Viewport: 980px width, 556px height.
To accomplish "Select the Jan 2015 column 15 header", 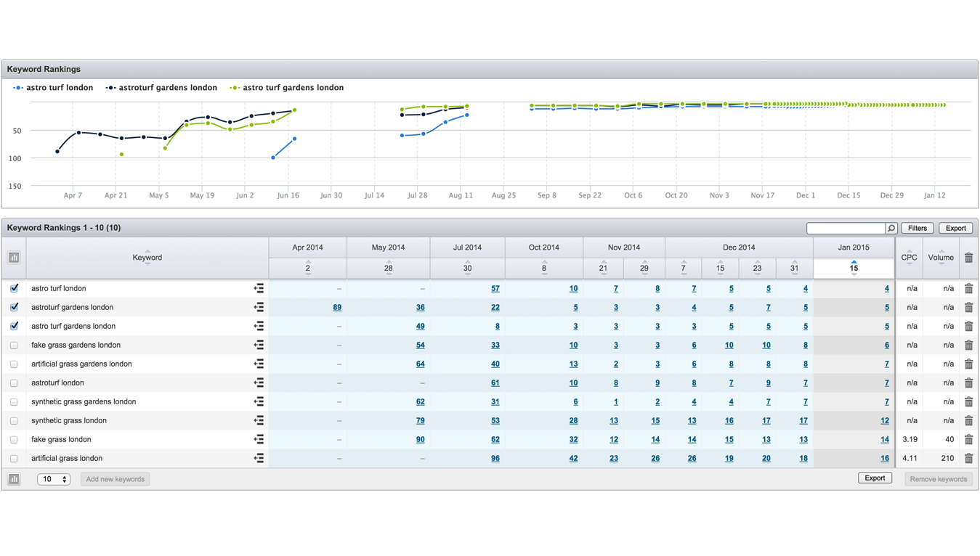I will click(x=854, y=268).
